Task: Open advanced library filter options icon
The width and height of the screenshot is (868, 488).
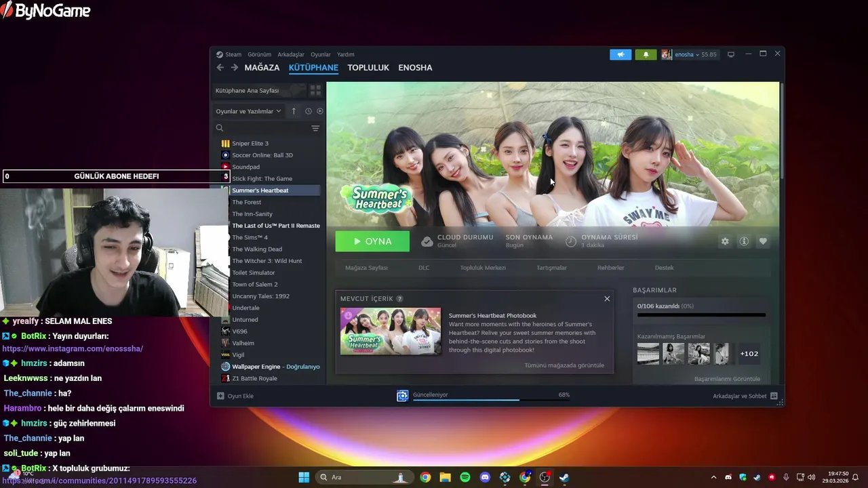Action: pyautogui.click(x=315, y=128)
